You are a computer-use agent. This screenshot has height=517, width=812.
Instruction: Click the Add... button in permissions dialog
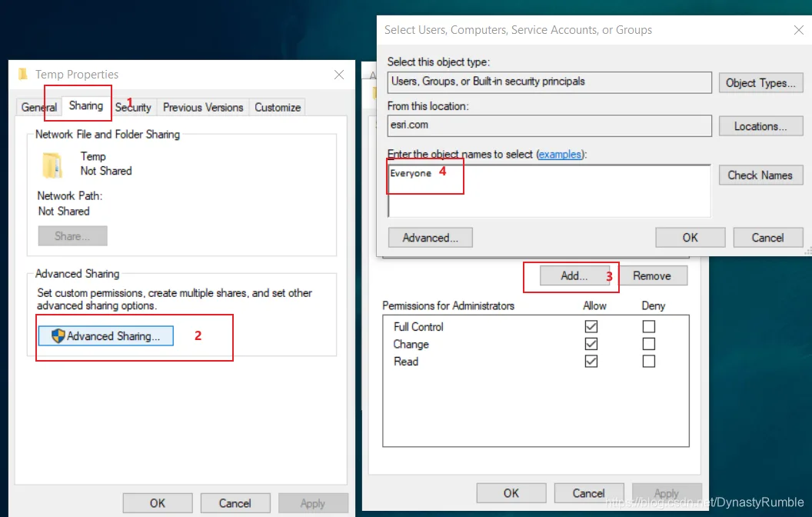pyautogui.click(x=574, y=275)
